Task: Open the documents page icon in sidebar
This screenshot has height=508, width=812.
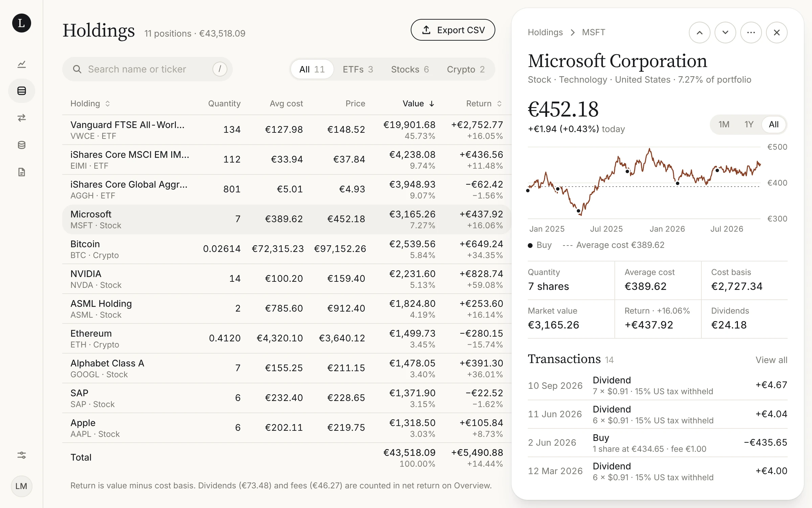Action: (x=22, y=172)
